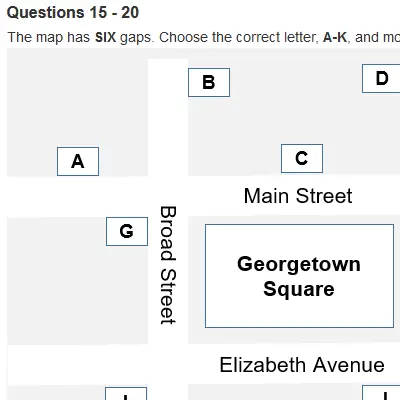
Task: Select the box labeled B
Action: 209,82
